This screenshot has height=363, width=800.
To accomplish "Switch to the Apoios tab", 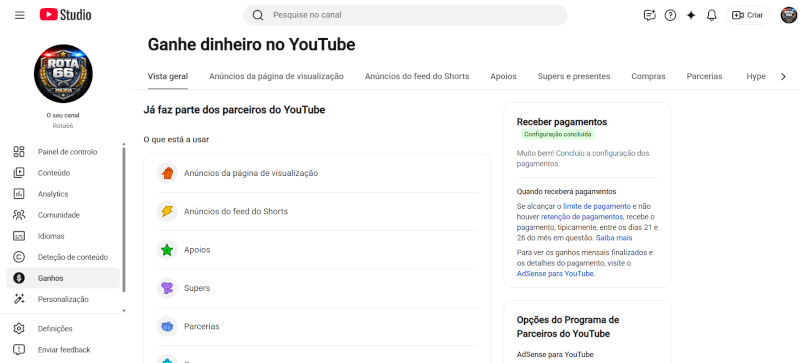I will (x=503, y=77).
